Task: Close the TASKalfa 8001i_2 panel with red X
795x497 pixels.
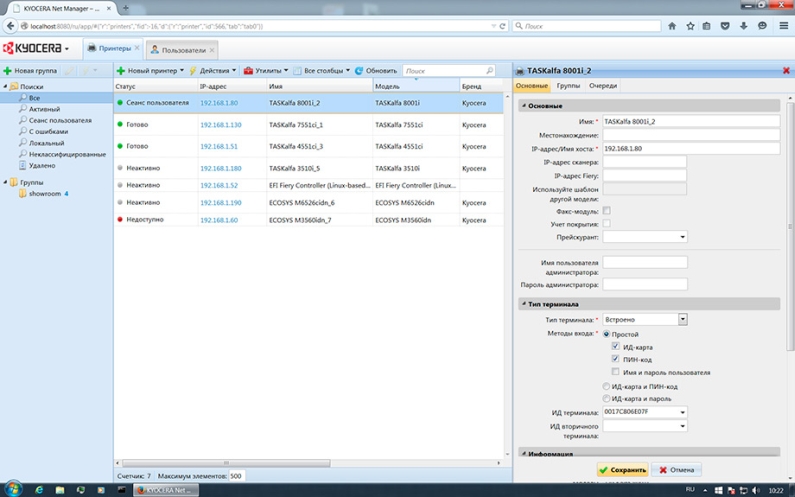Action: tap(787, 71)
